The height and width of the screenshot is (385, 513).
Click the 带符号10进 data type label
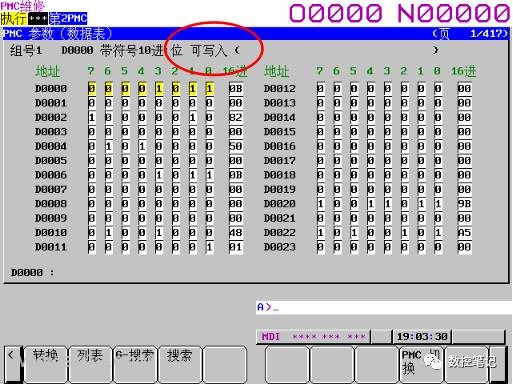click(131, 51)
